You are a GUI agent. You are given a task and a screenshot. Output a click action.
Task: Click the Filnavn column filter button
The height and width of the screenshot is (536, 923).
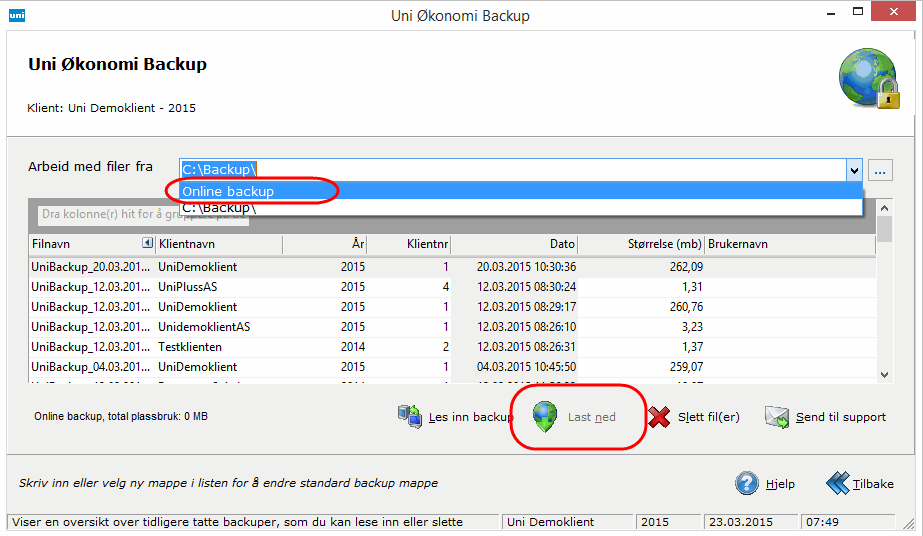(147, 243)
